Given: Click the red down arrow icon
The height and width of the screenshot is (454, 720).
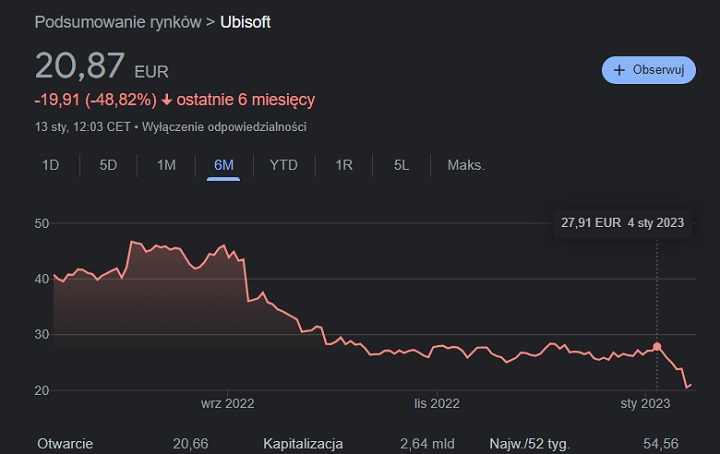Looking at the screenshot, I should [x=167, y=100].
